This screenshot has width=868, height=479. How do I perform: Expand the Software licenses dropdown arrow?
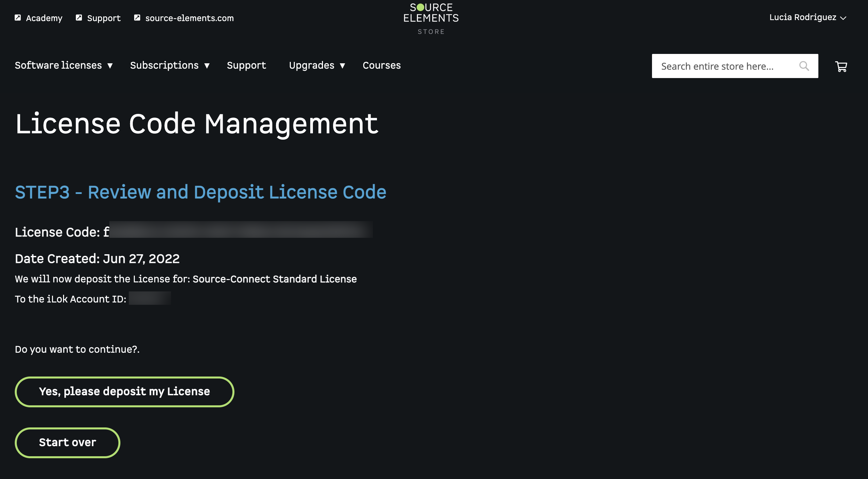[x=110, y=66]
